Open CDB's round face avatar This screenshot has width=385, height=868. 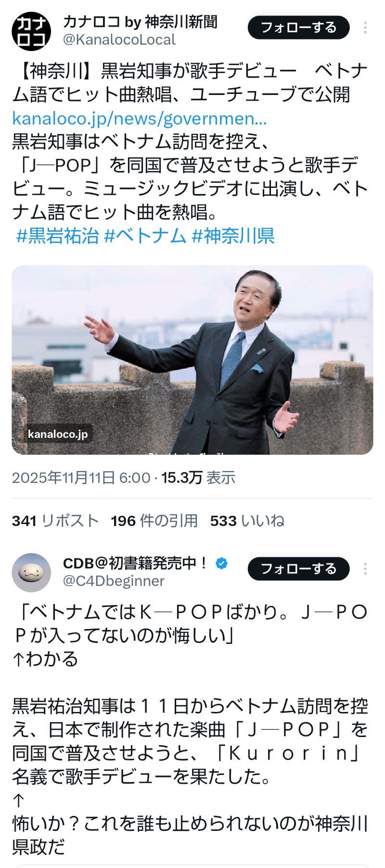(31, 573)
